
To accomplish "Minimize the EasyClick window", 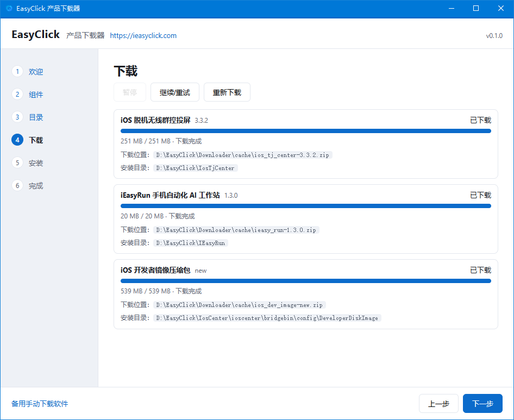I will [x=452, y=9].
